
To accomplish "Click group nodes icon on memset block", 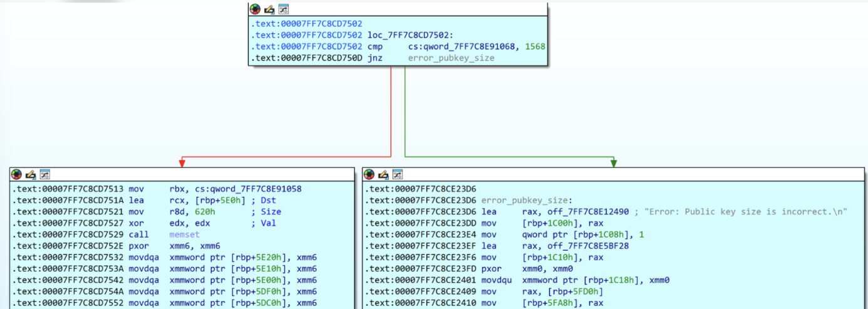I will coord(44,174).
